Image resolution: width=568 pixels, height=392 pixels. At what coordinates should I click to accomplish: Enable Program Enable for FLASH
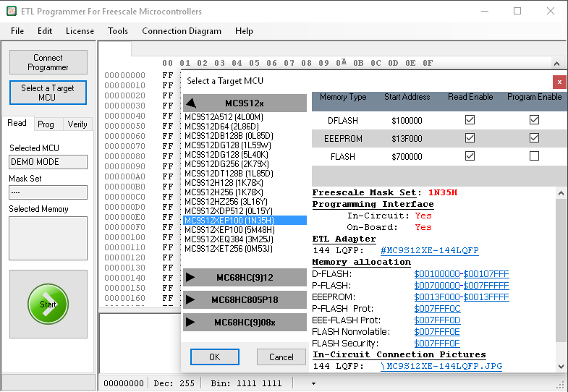point(534,156)
